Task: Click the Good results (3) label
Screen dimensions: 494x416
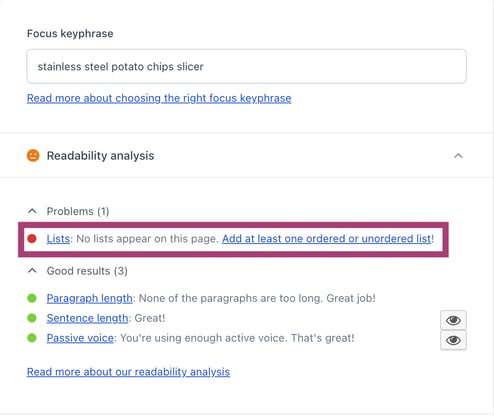Action: [87, 271]
